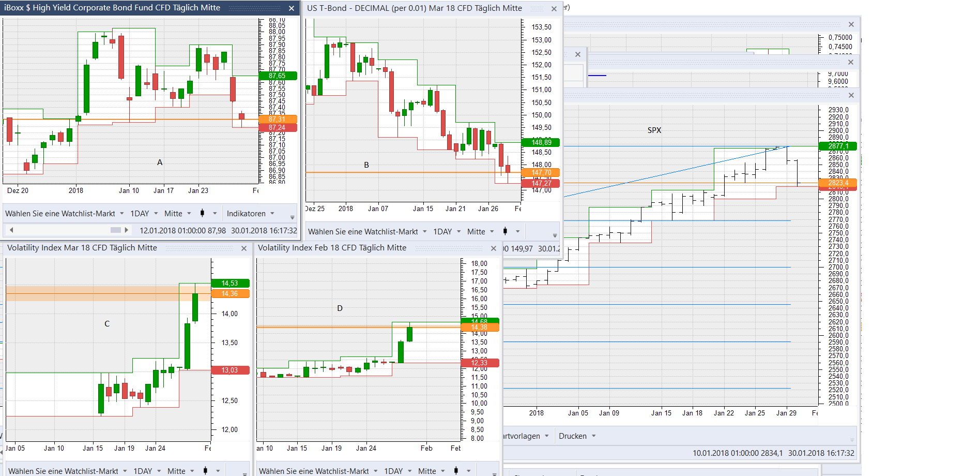
Task: Open toolbar overflow arrow in iBoxx chart window
Action: (x=292, y=218)
